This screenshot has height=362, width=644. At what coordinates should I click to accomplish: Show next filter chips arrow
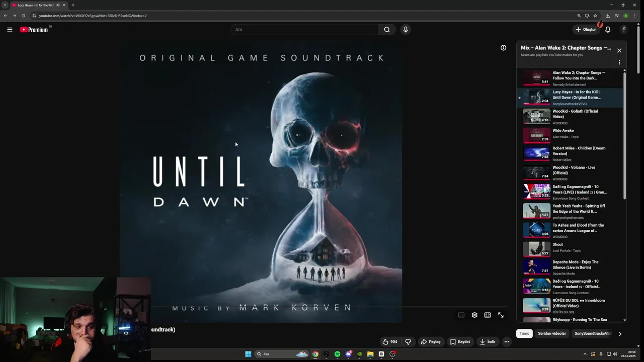coord(620,334)
